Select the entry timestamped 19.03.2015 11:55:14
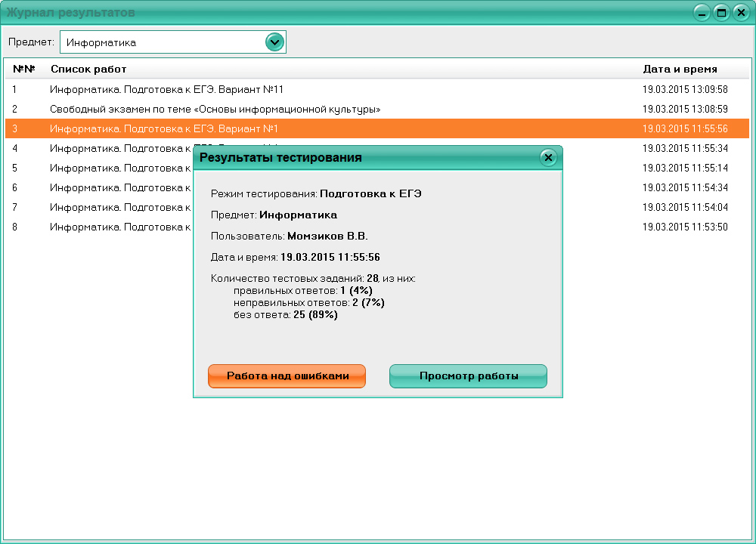Screen dimensions: 756x544 coord(684,168)
